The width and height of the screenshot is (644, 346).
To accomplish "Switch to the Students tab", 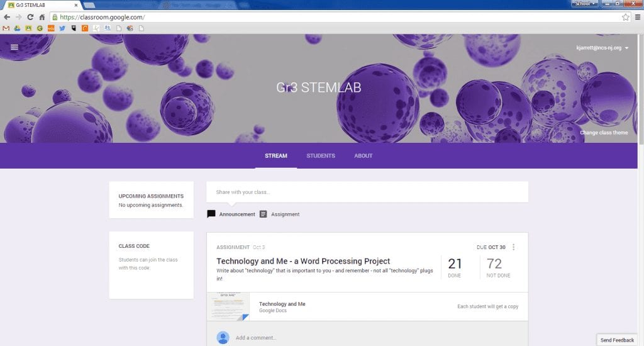I will pos(320,156).
